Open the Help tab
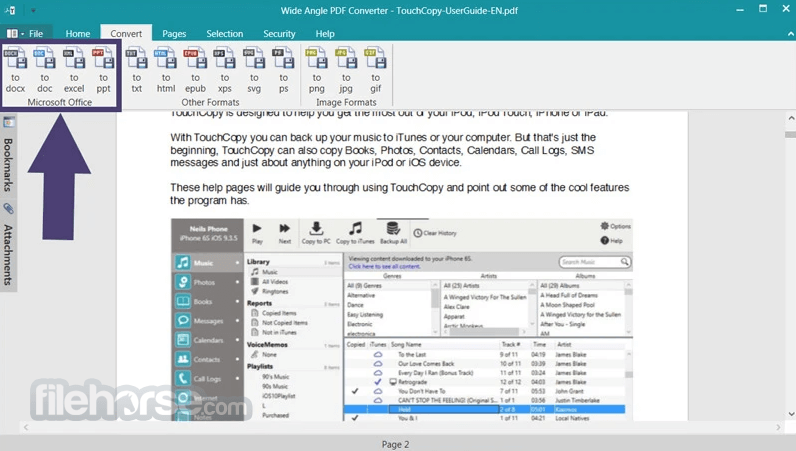 325,34
